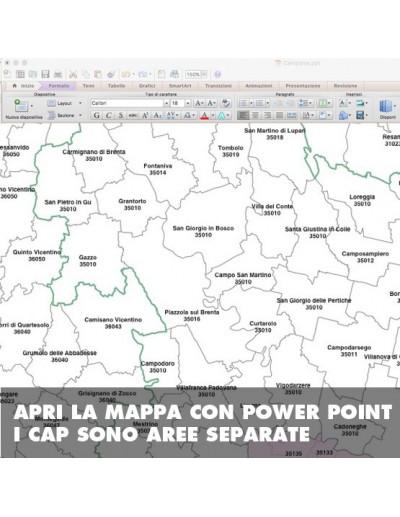Select the Camisano Vicentino 36043 label

click(113, 323)
